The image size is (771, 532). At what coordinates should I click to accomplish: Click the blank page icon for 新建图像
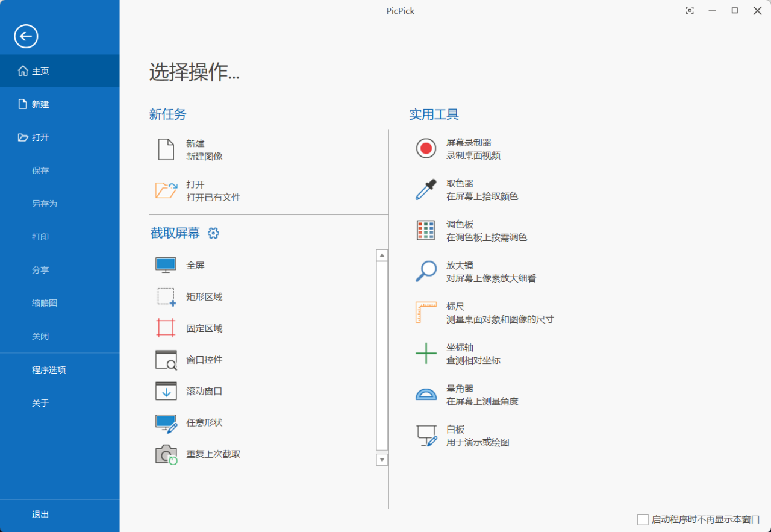click(166, 149)
